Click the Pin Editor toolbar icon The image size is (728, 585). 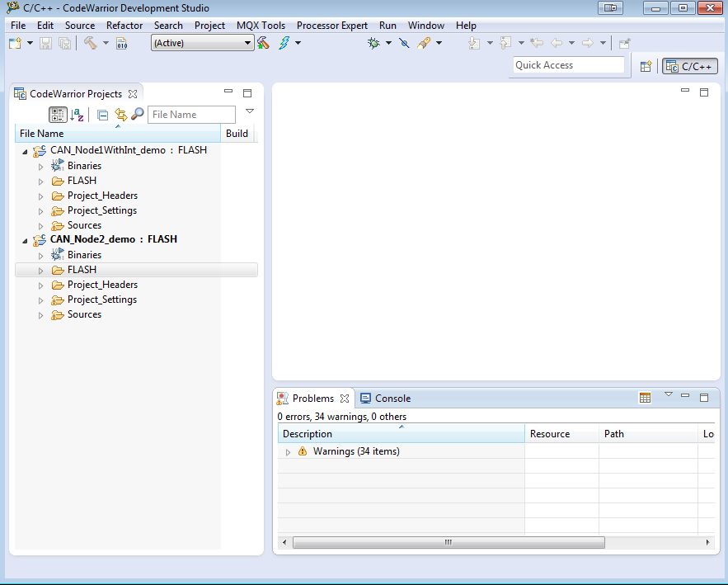click(x=625, y=43)
